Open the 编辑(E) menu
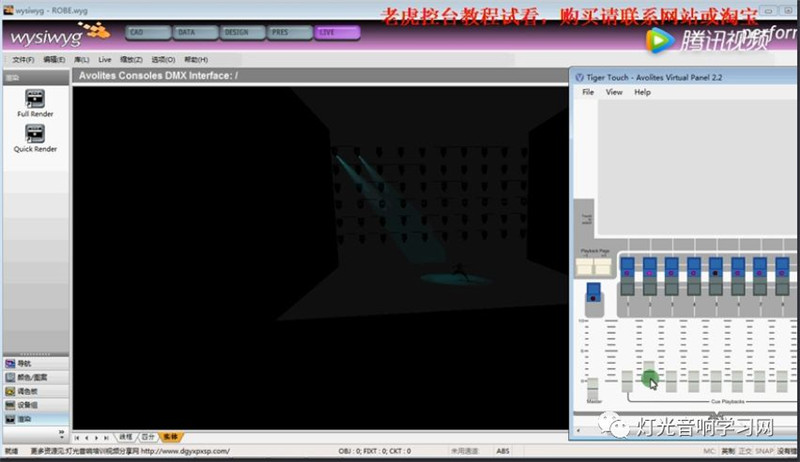Viewport: 800px width, 462px height. point(54,60)
